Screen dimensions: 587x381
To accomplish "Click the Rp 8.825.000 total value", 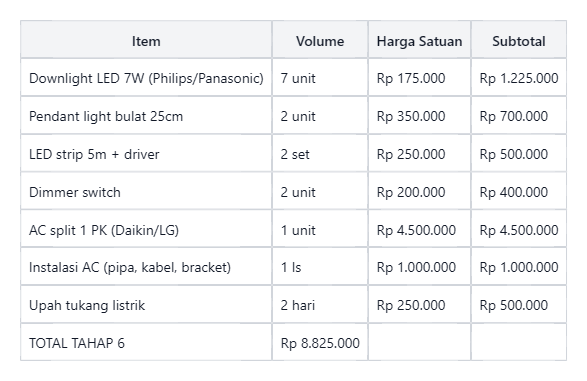I will pos(320,342).
